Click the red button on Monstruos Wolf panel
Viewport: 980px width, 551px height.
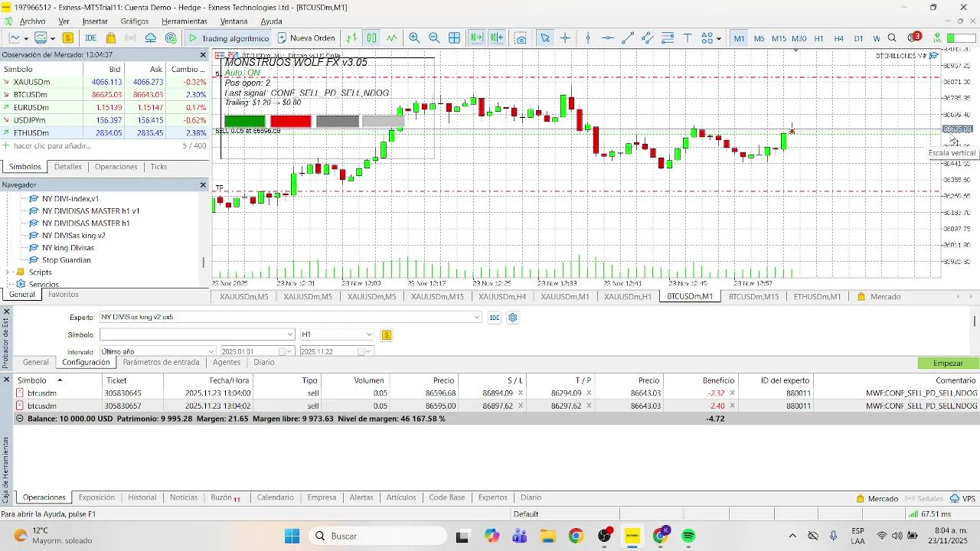[291, 121]
